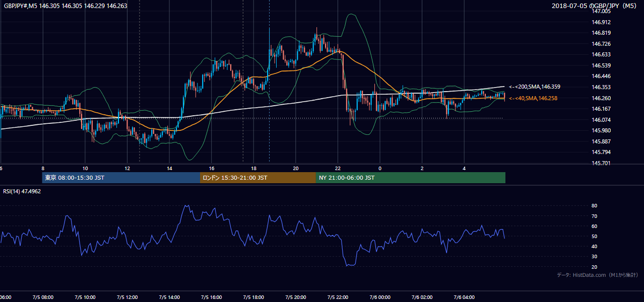Click RSI scale value 80
The image size is (644, 302).
[594, 206]
